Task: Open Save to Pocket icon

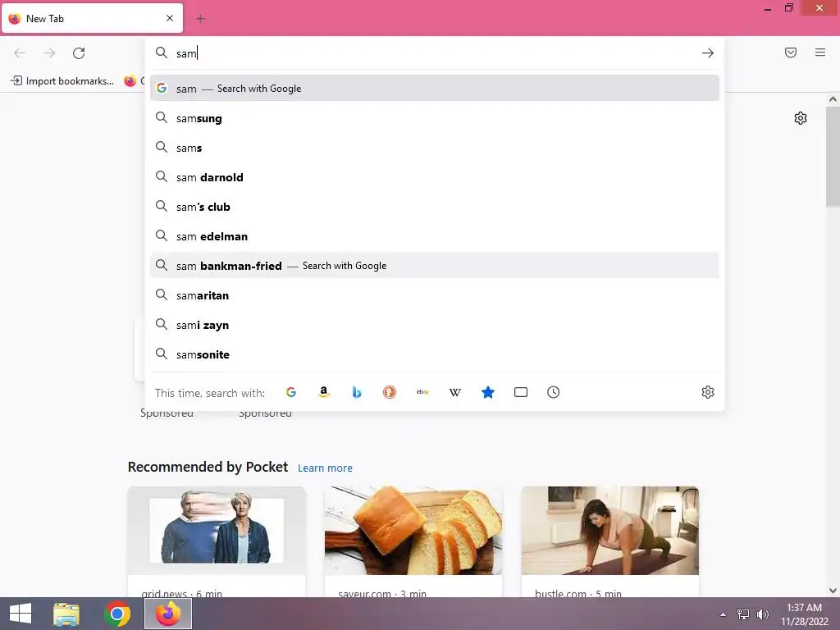Action: click(791, 52)
